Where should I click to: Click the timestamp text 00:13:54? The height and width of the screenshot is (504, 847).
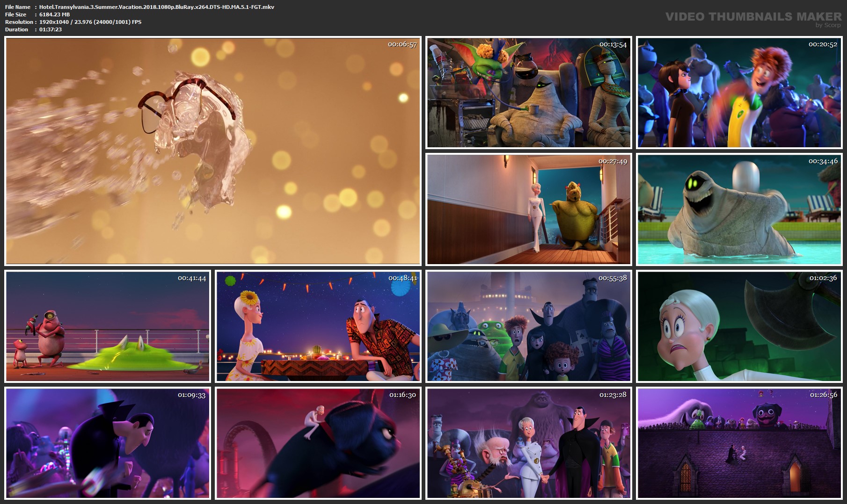613,44
